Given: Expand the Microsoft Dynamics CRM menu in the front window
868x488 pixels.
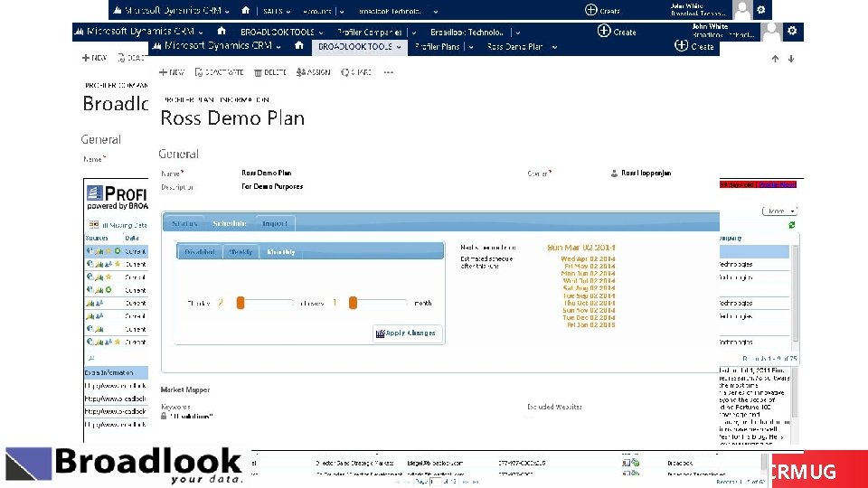Looking at the screenshot, I should (x=278, y=47).
